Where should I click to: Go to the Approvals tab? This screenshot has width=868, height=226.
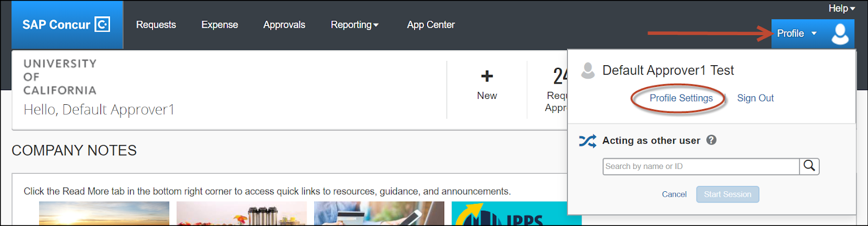tap(284, 24)
